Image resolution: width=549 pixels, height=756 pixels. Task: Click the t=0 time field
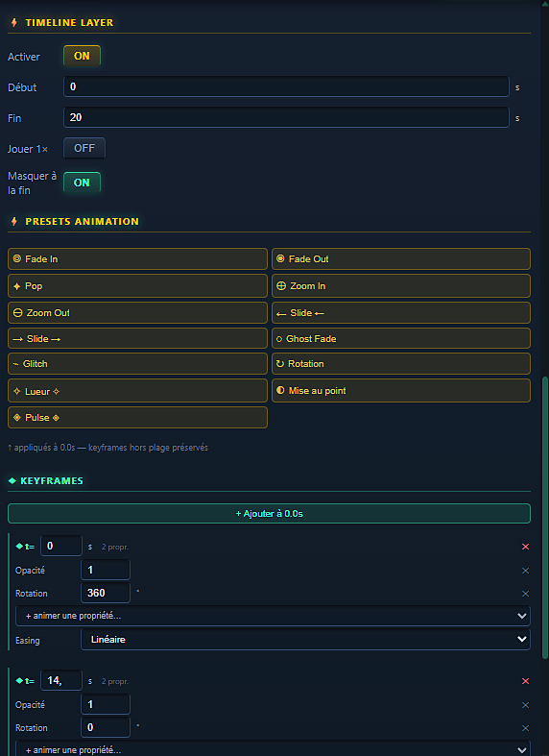coord(61,547)
